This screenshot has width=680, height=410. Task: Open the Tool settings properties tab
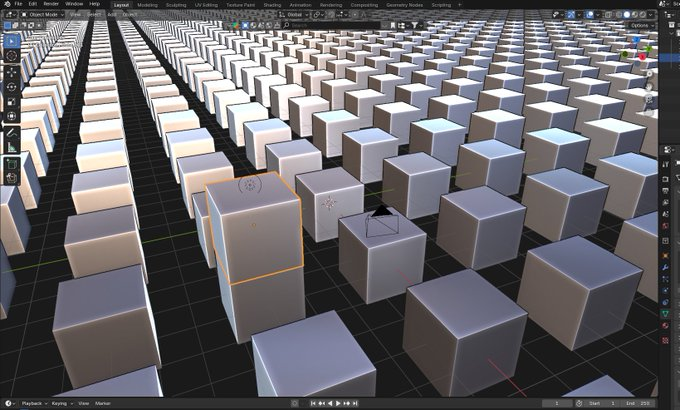coord(665,164)
